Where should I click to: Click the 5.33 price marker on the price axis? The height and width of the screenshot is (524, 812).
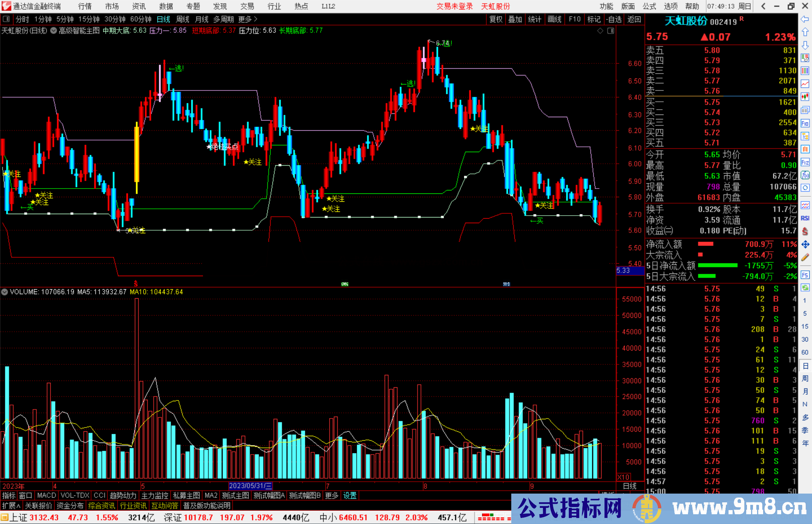623,270
